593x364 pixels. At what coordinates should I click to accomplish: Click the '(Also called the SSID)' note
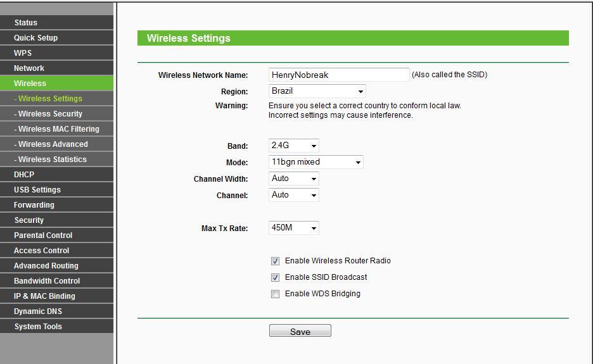[449, 75]
